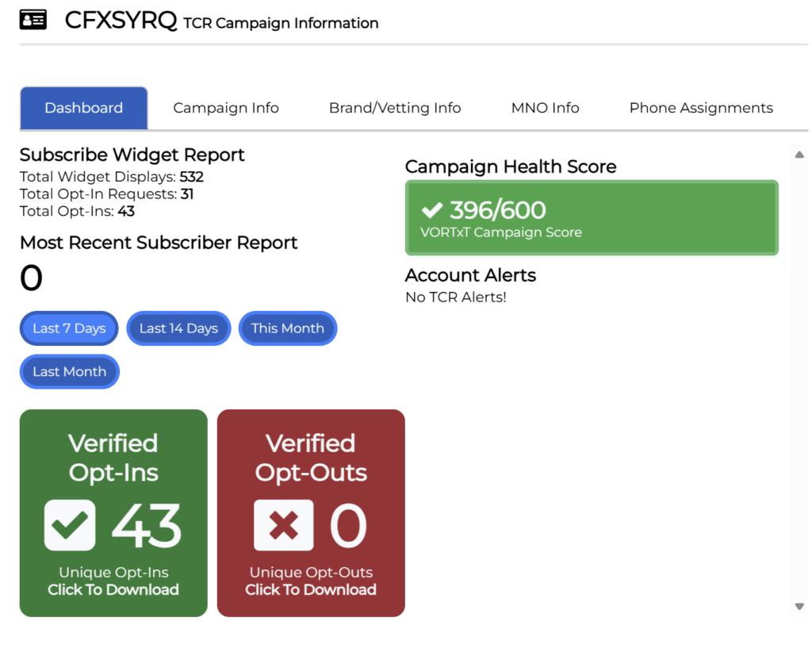Click the red X icon in Verified Opt-Outs card
The height and width of the screenshot is (652, 812).
[x=283, y=525]
